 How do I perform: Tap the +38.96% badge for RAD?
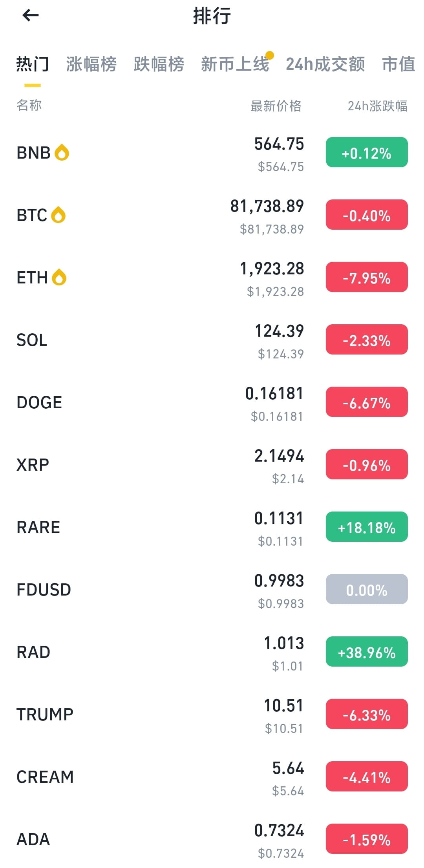[x=367, y=652]
